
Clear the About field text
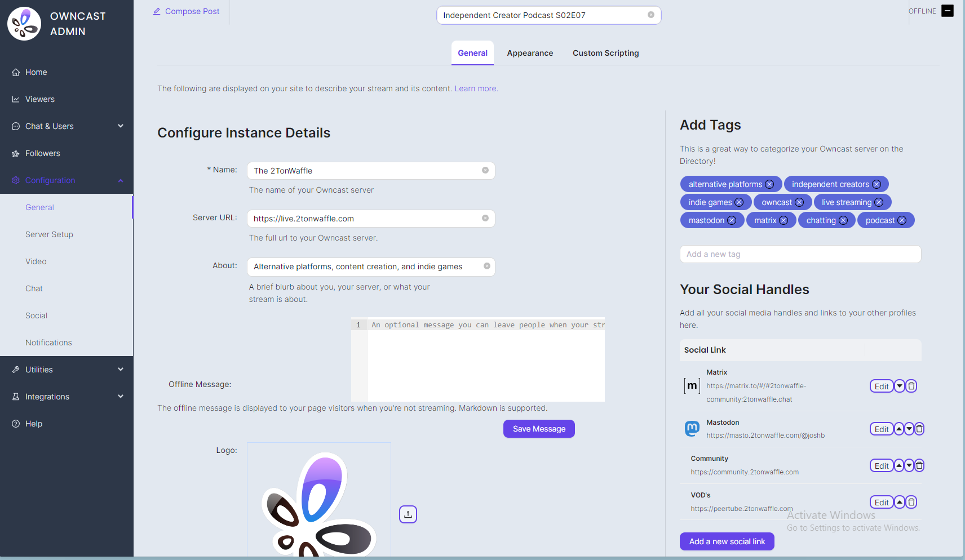[x=487, y=266]
